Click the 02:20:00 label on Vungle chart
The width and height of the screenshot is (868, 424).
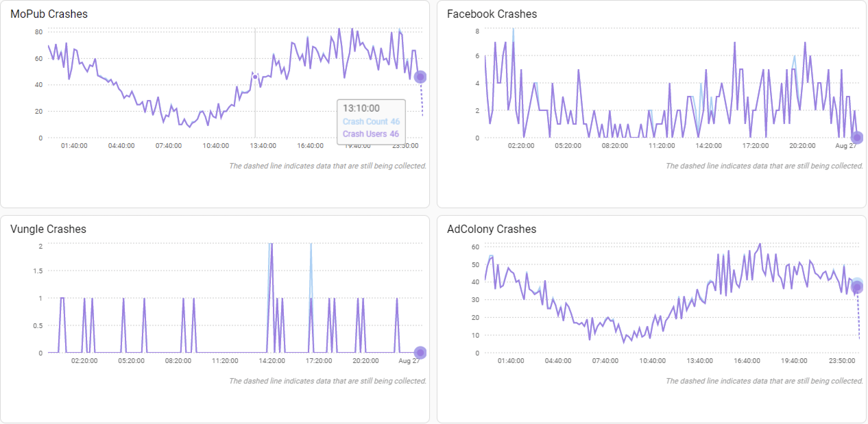point(84,361)
